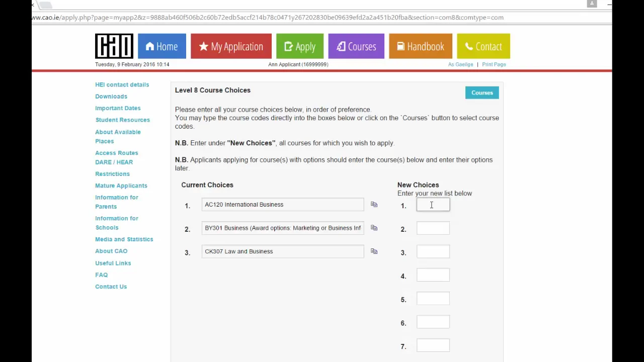Screen dimensions: 644x362
Task: Go to the Apply tab
Action: click(300, 46)
